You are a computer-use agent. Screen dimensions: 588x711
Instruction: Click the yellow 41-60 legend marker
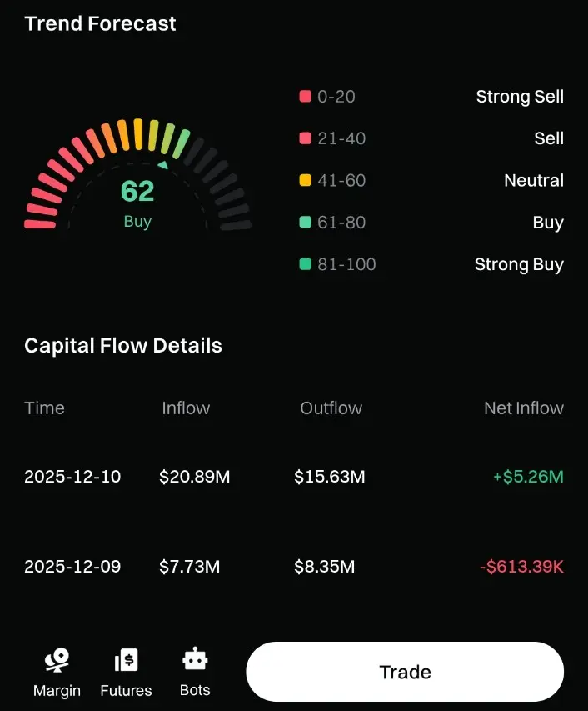pos(306,180)
